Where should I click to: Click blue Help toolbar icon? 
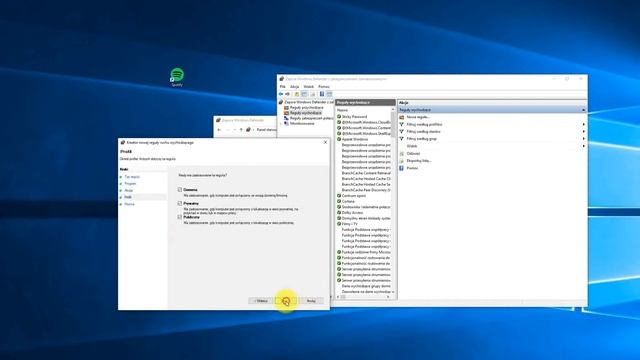[x=322, y=94]
